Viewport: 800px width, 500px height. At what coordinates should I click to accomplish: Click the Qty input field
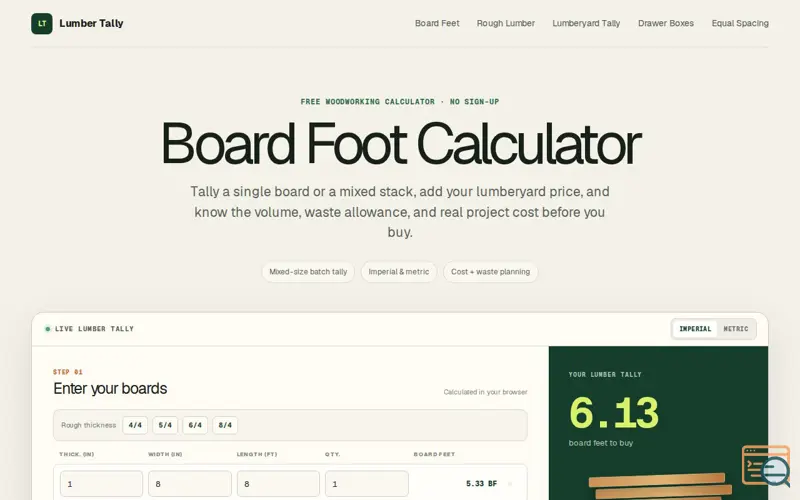click(367, 484)
